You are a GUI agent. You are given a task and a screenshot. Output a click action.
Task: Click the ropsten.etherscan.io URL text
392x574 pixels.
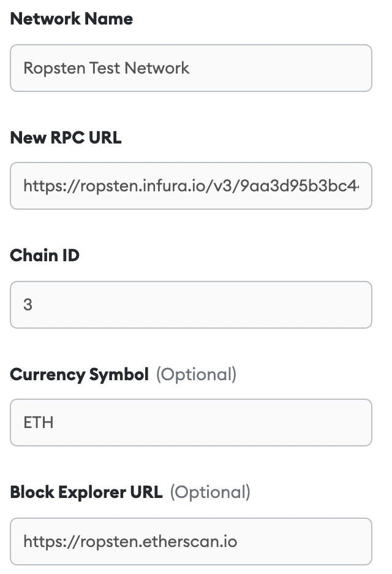(x=130, y=541)
